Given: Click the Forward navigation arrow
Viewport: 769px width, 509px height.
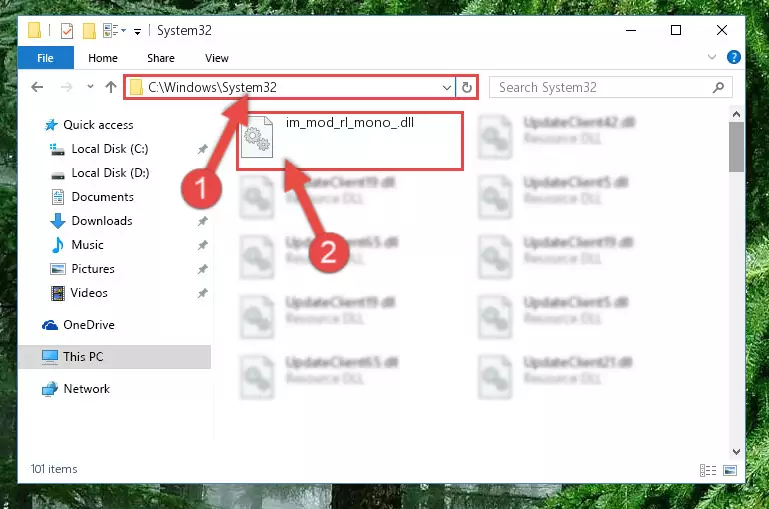Looking at the screenshot, I should [x=66, y=87].
